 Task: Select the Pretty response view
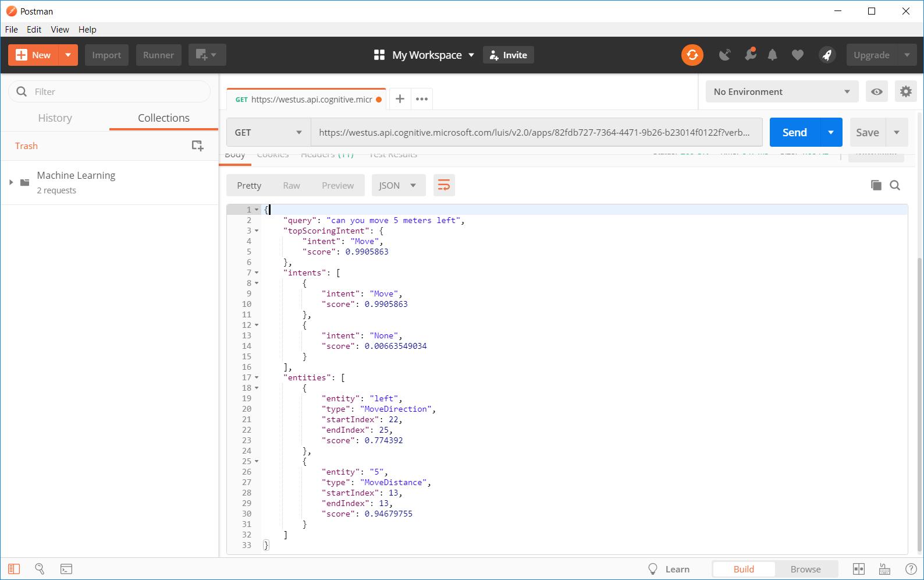coord(249,185)
